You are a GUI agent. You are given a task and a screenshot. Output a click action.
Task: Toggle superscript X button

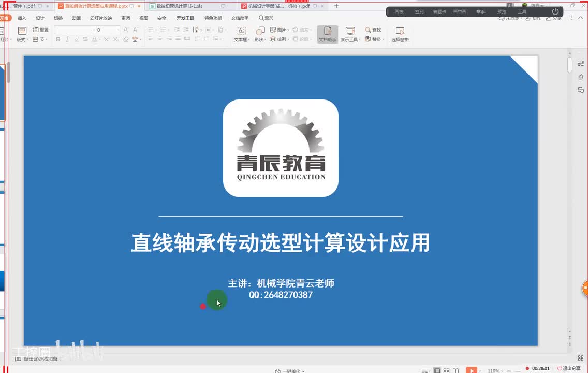click(107, 39)
